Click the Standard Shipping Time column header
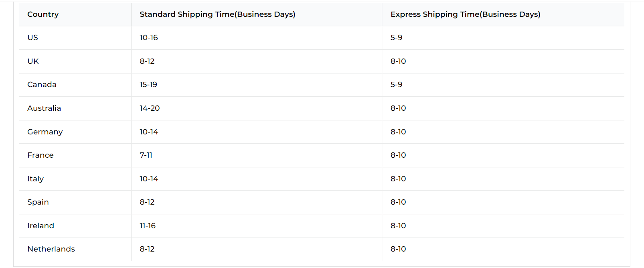644x268 pixels. [217, 14]
